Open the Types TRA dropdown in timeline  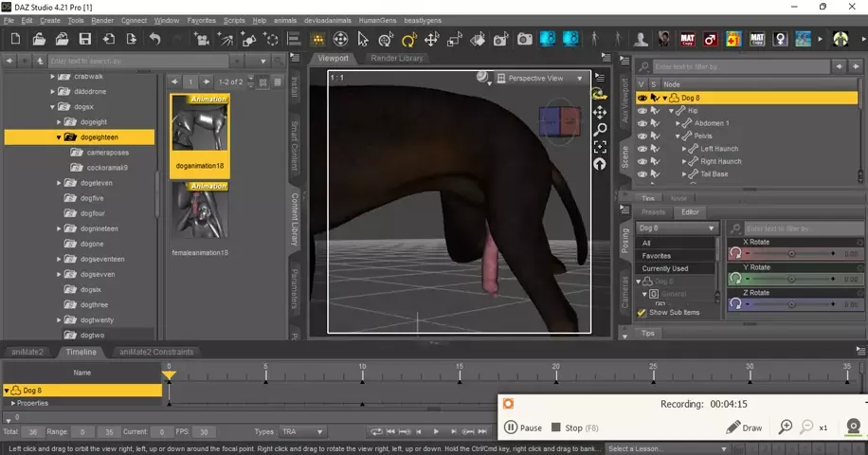coord(302,432)
